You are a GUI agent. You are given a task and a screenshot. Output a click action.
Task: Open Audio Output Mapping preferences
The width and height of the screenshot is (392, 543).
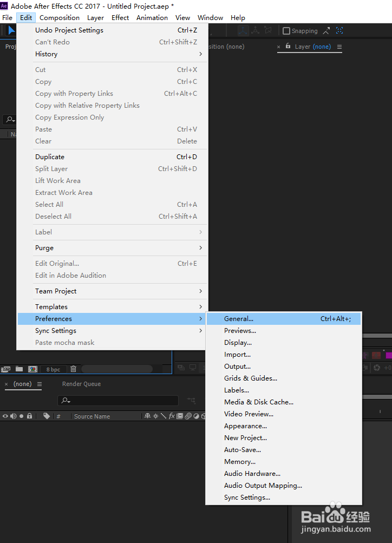tap(284, 486)
